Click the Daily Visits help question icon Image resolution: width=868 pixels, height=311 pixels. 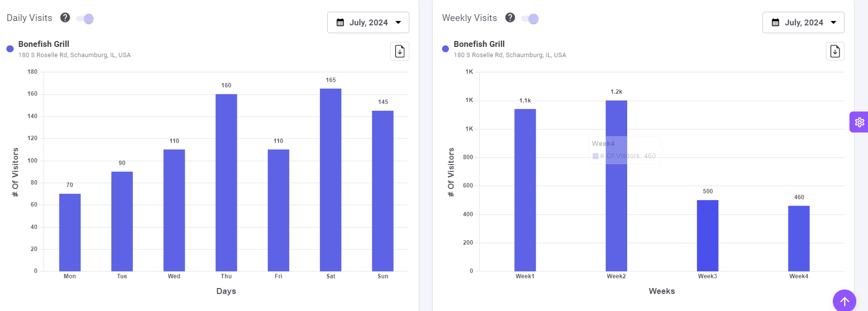[x=65, y=18]
